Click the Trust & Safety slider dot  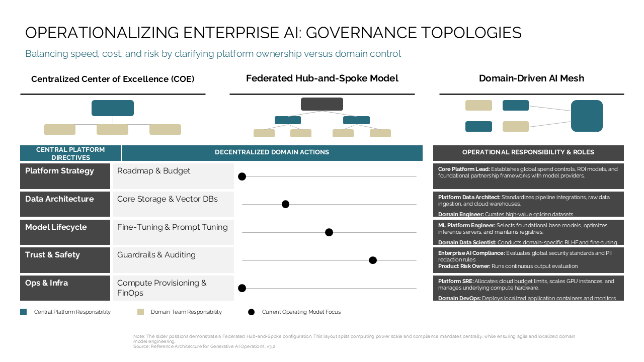[373, 260]
